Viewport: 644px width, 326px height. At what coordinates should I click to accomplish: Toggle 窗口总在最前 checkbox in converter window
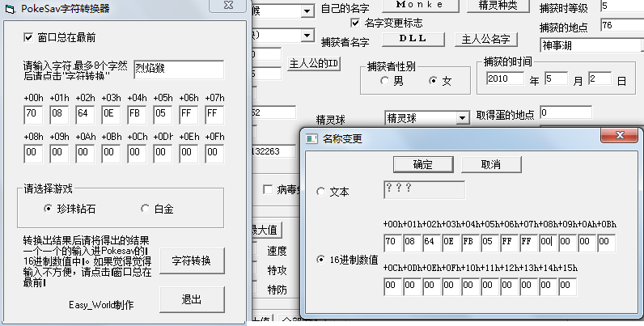point(28,38)
